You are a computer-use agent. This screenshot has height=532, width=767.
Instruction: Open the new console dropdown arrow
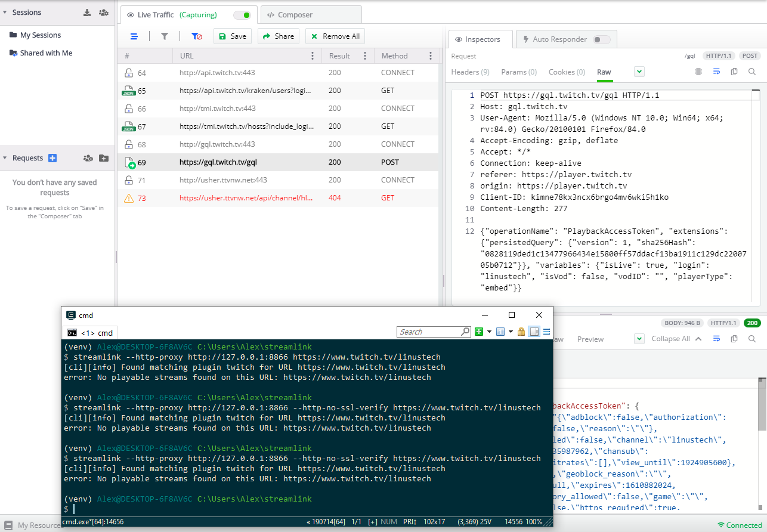pyautogui.click(x=489, y=332)
